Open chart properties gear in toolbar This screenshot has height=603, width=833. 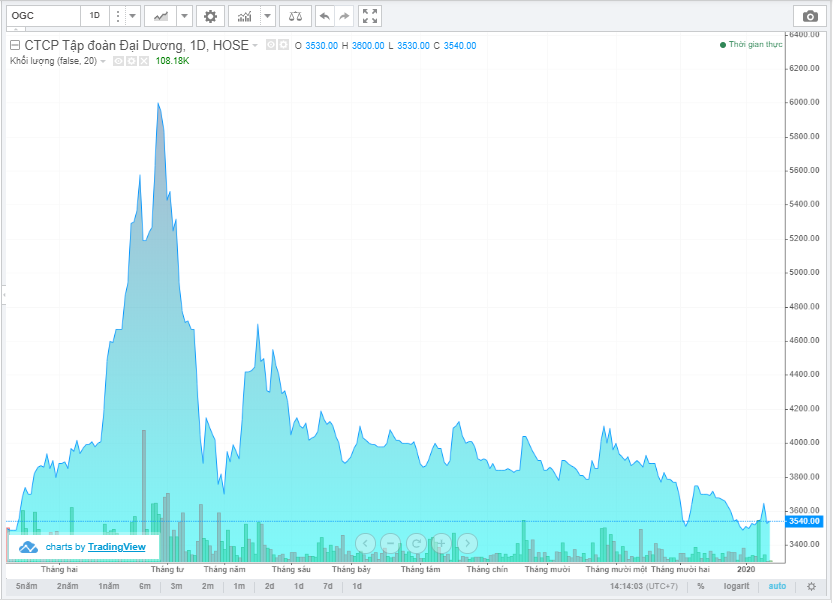pos(210,16)
